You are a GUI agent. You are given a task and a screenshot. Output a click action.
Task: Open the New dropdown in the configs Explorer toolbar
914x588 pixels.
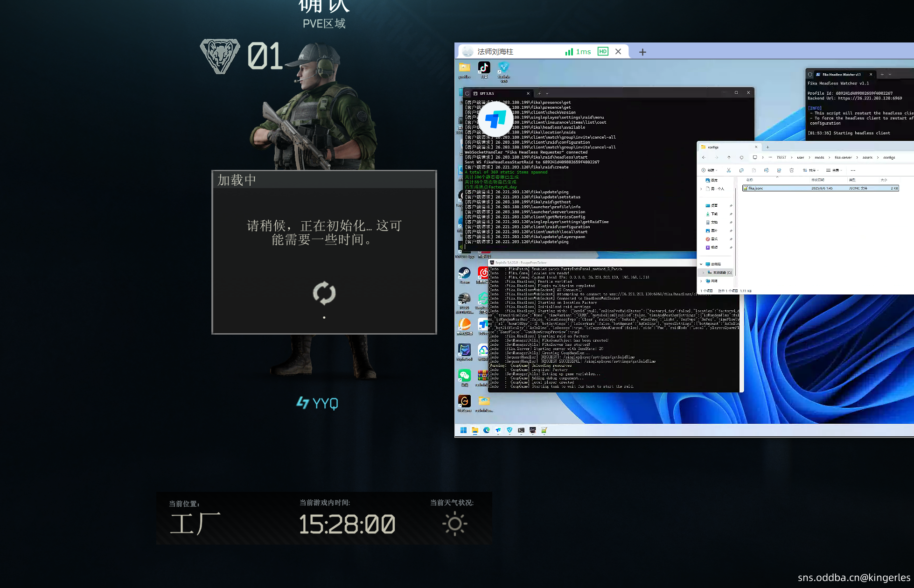pos(710,170)
